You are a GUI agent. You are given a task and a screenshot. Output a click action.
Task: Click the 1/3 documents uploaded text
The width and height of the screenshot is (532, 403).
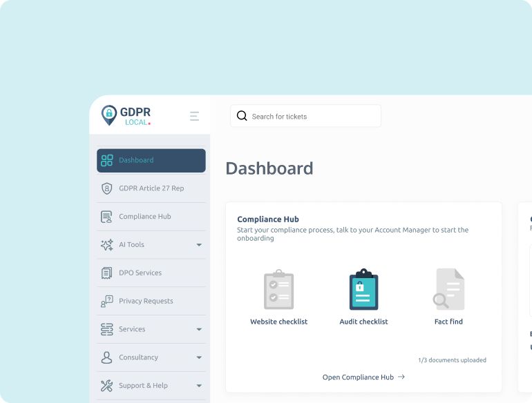(x=452, y=360)
